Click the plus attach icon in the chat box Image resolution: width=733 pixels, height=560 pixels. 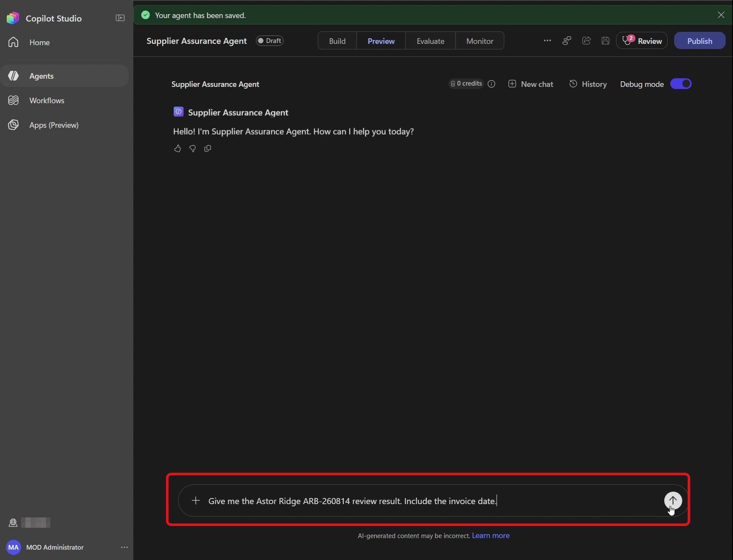(196, 501)
